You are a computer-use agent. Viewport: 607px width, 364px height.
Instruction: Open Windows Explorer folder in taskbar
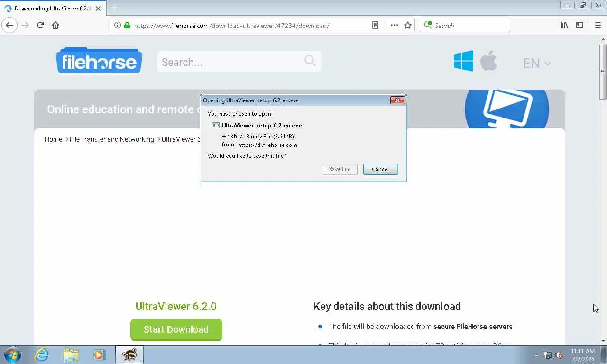[x=71, y=355]
